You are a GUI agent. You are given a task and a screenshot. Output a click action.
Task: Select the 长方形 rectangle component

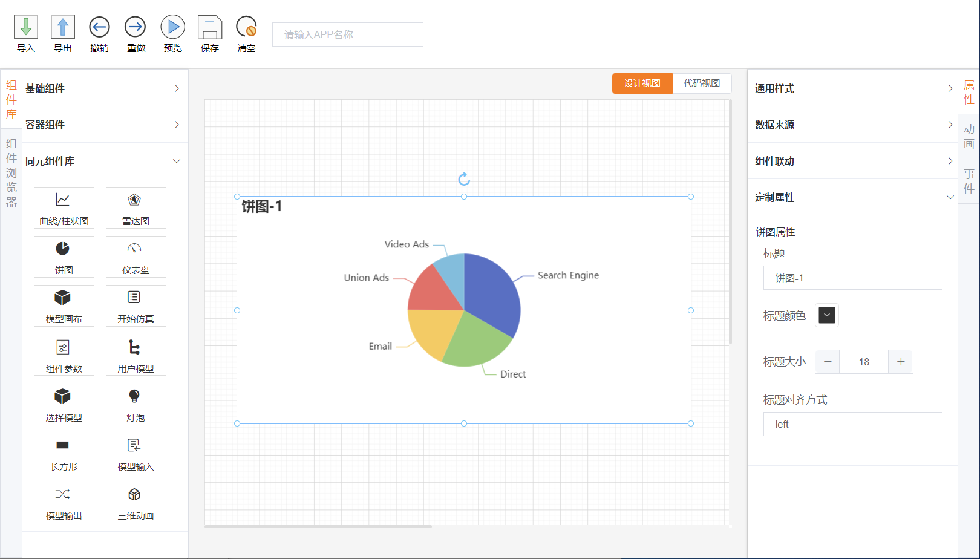[64, 453]
